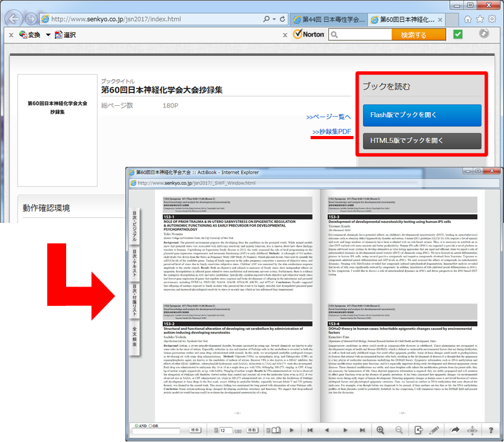The height and width of the screenshot is (442, 504).
Task: Refresh the page using reload icon
Action: pyautogui.click(x=282, y=19)
